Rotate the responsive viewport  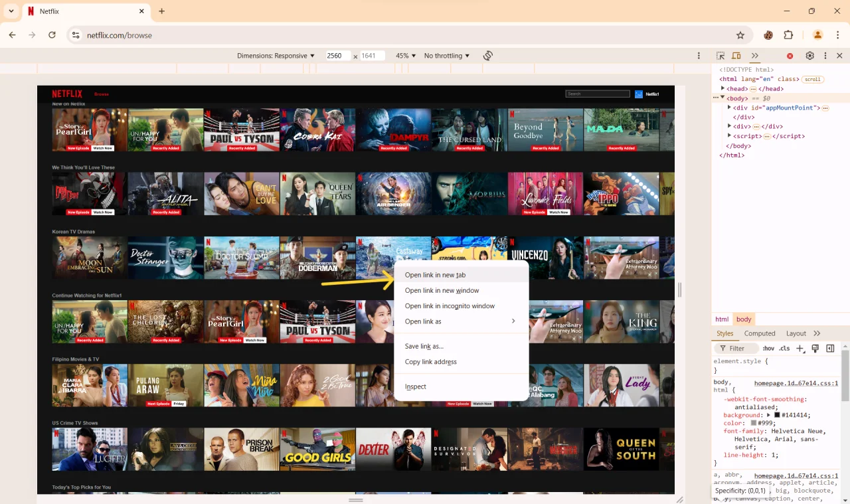[x=488, y=56]
